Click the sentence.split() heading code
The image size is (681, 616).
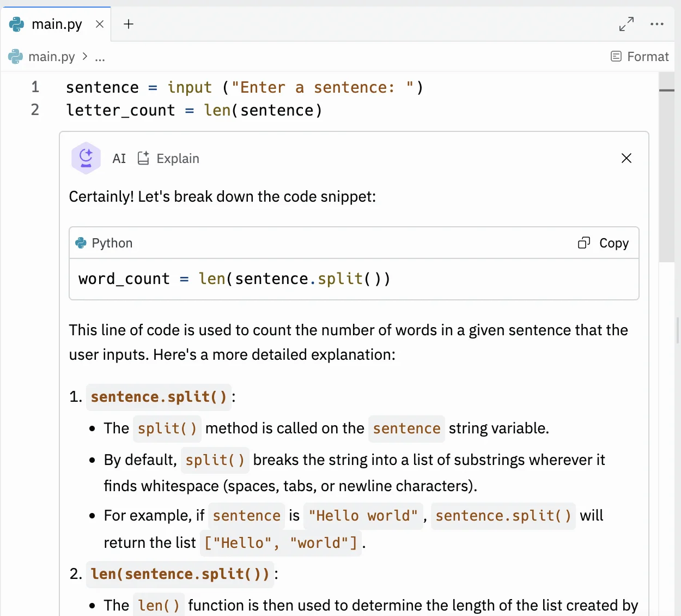click(159, 397)
